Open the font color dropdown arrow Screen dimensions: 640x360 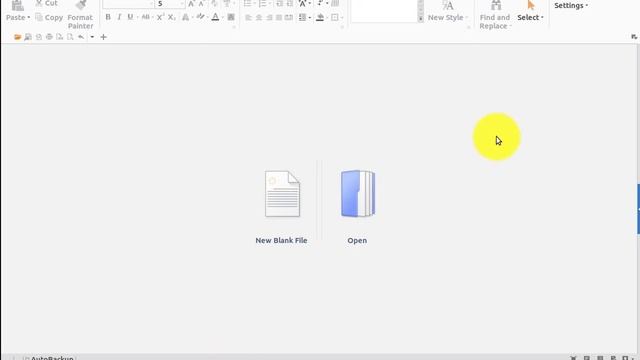point(223,17)
